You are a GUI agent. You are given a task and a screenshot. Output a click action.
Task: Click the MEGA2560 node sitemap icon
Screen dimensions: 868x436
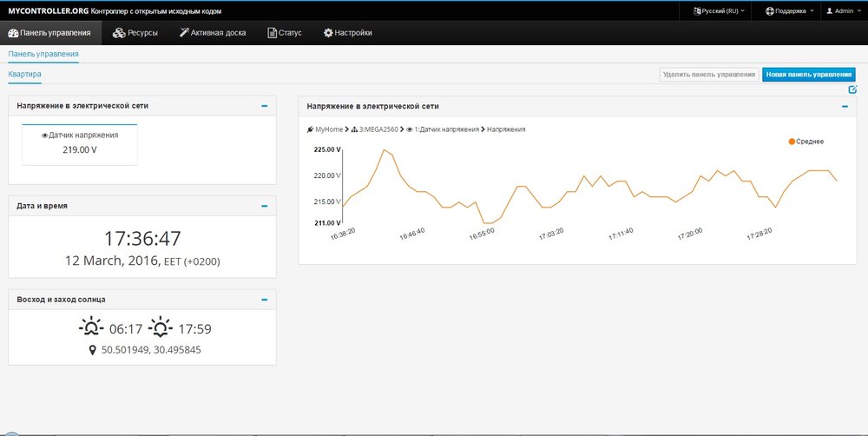pos(354,129)
